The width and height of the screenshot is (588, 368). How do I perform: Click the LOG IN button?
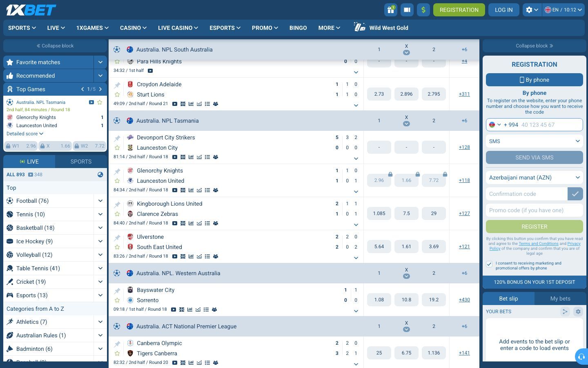point(504,10)
